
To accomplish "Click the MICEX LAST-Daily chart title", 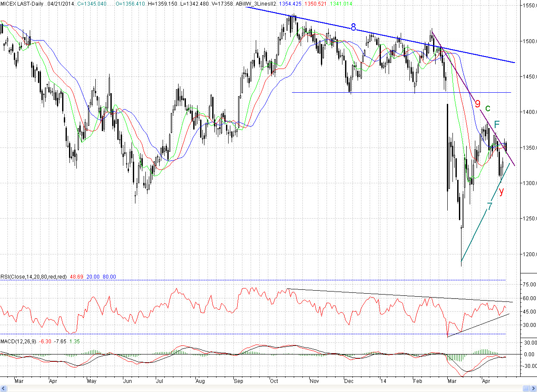I will point(22,3).
